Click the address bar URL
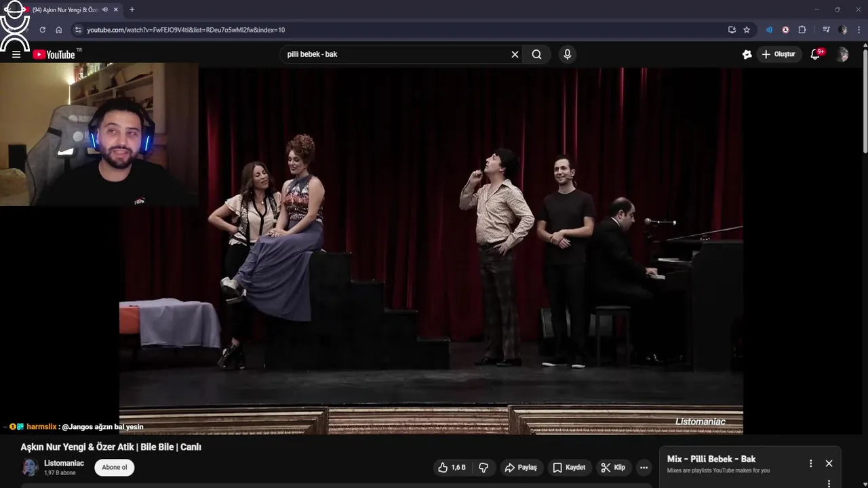This screenshot has height=488, width=868. tap(186, 30)
